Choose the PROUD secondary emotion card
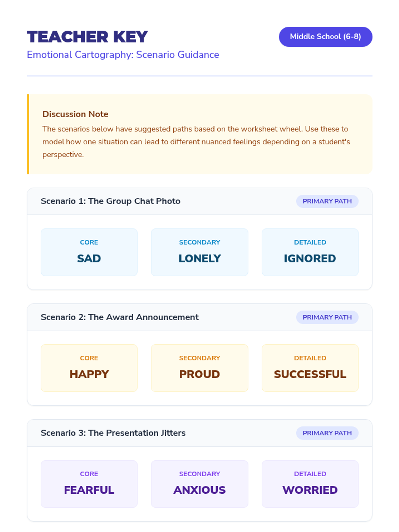Image resolution: width=399 pixels, height=532 pixels. (x=199, y=368)
